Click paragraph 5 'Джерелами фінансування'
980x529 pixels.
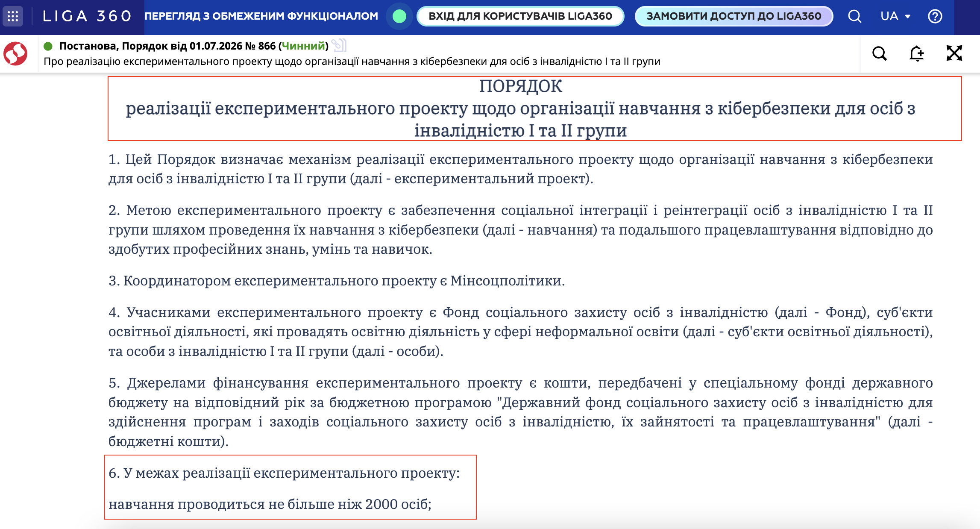[520, 412]
